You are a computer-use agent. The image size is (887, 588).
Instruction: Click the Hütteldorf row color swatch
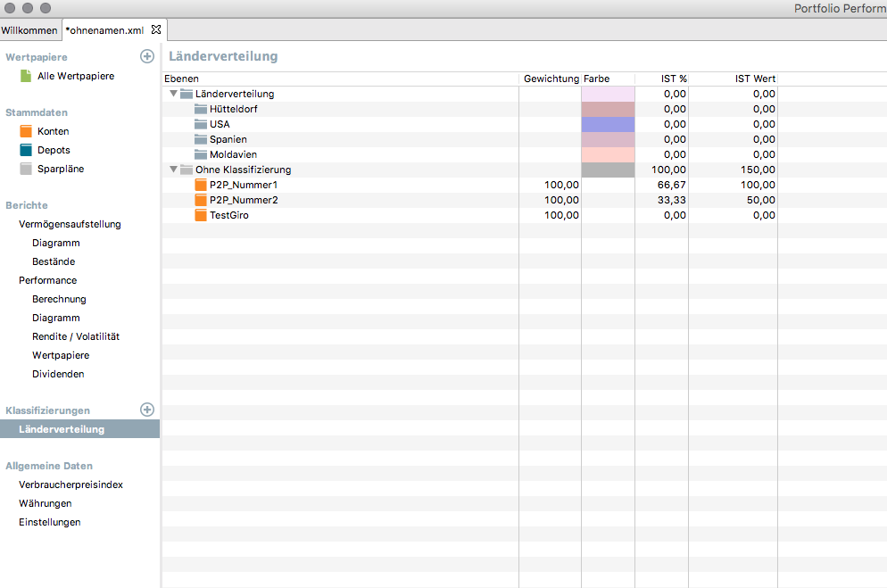tap(608, 109)
